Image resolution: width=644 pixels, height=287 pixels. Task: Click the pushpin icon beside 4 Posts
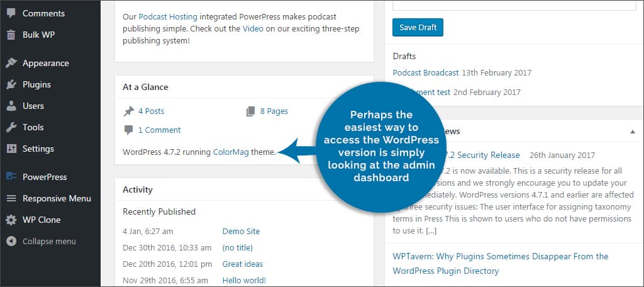coord(128,111)
